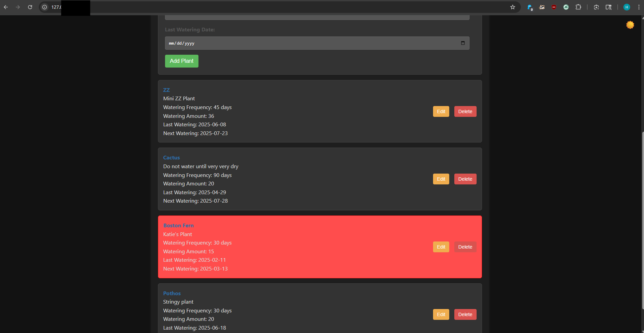Click the Add Plant button
The width and height of the screenshot is (644, 333).
(182, 61)
